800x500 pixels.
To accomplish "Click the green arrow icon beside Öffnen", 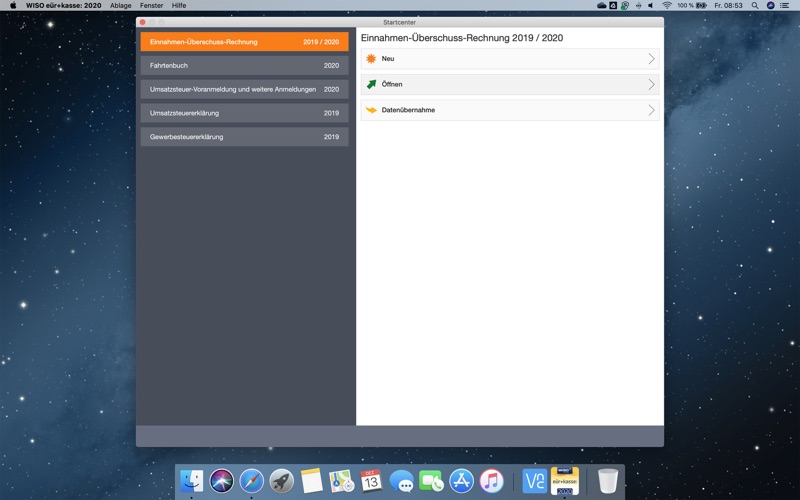I will (x=371, y=84).
